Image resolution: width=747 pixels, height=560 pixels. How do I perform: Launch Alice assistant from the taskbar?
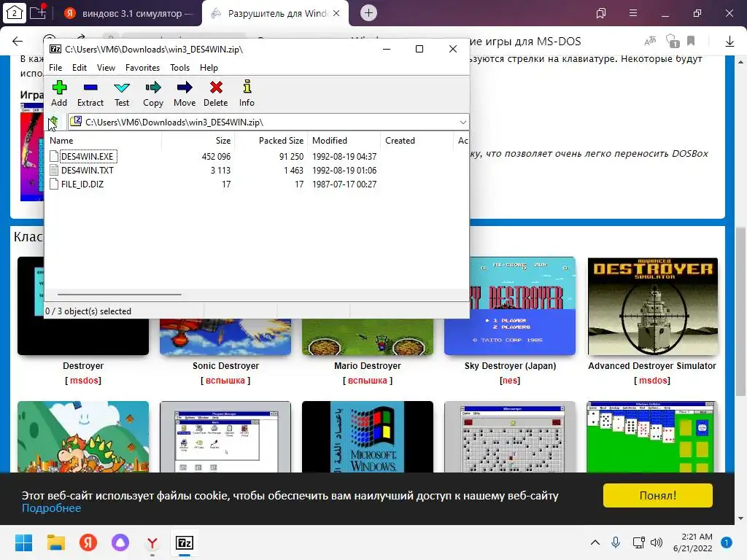pyautogui.click(x=120, y=542)
